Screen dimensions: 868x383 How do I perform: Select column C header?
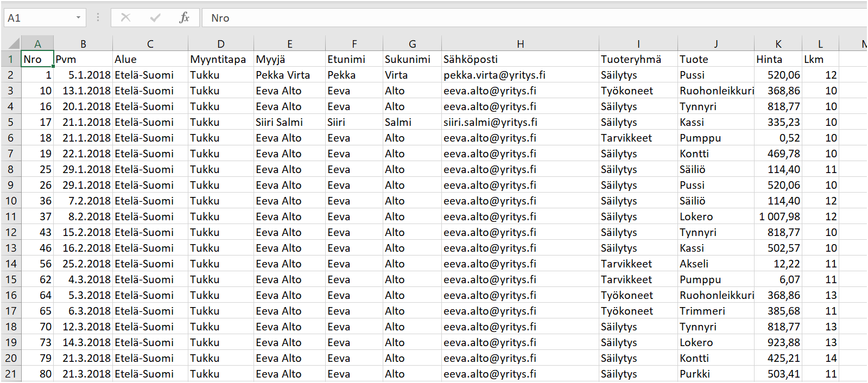pos(150,44)
